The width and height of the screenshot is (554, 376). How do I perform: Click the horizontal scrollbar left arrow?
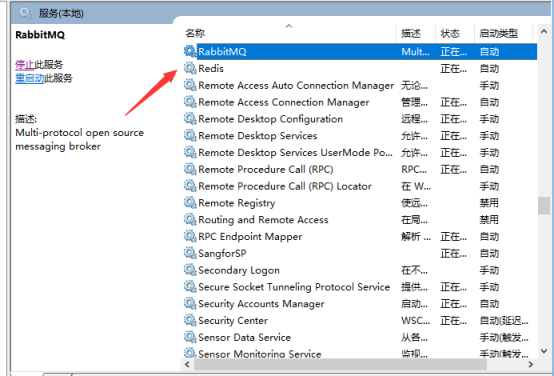(x=187, y=364)
